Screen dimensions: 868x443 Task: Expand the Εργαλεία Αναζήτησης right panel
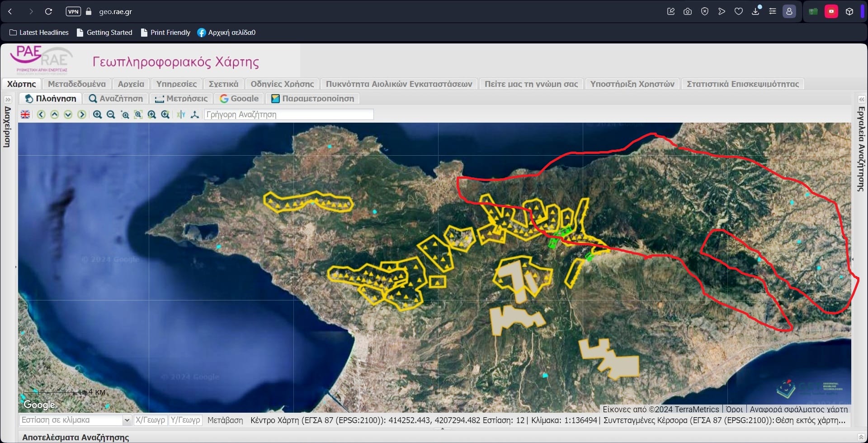pos(861,99)
